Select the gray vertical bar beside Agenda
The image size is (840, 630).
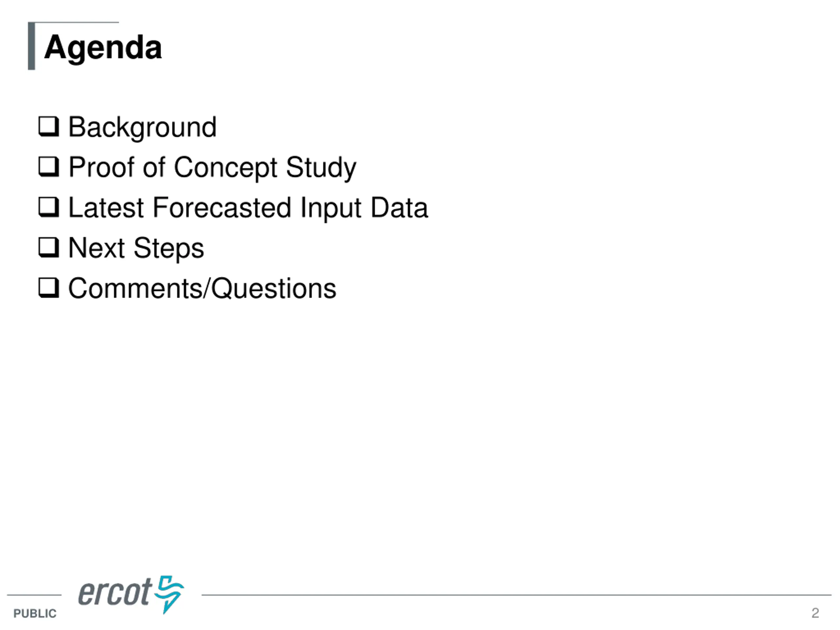point(31,46)
